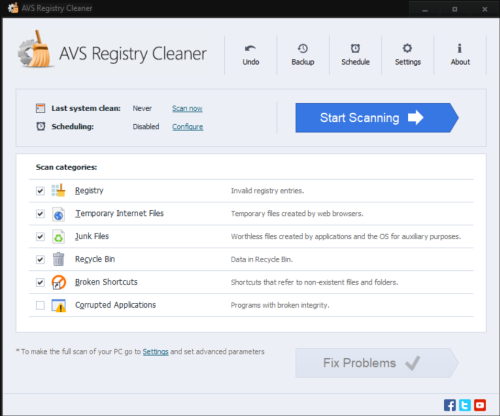Click the Broken Shortcuts icon
This screenshot has height=416, width=500.
tap(59, 282)
